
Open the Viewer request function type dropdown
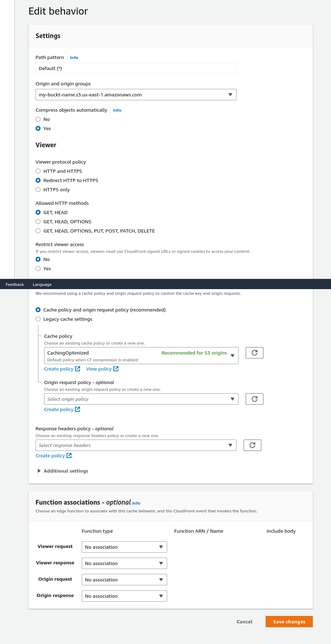(124, 547)
